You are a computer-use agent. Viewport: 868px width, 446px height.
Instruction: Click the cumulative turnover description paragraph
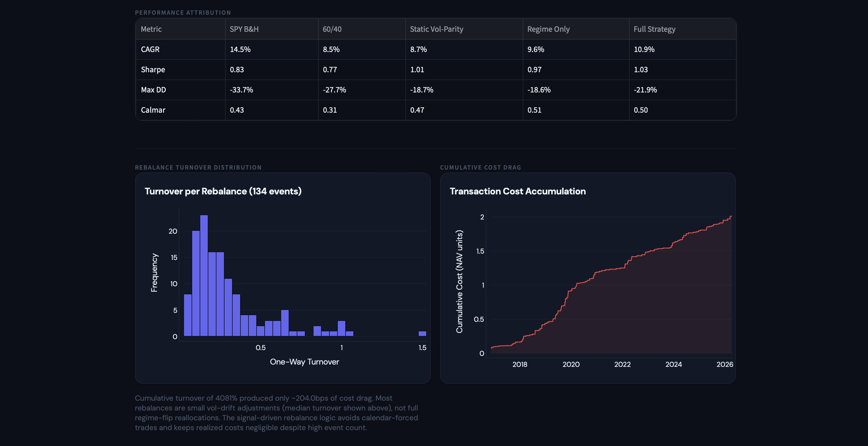pyautogui.click(x=276, y=413)
